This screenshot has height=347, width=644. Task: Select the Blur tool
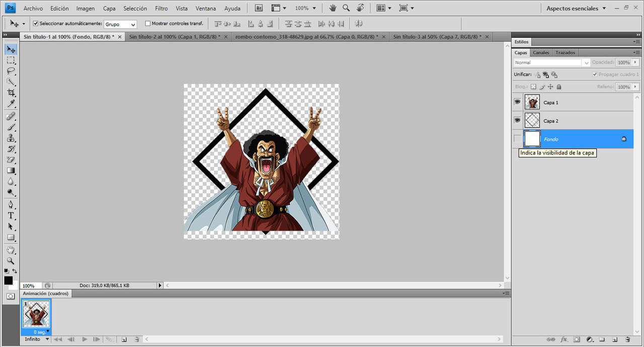[x=11, y=182]
